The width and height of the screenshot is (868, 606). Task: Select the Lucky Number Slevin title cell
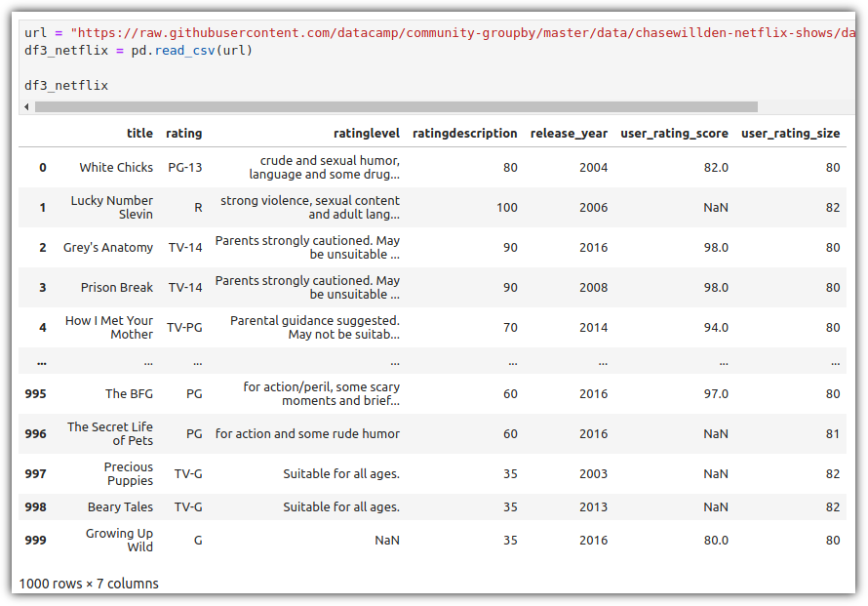[x=112, y=207]
